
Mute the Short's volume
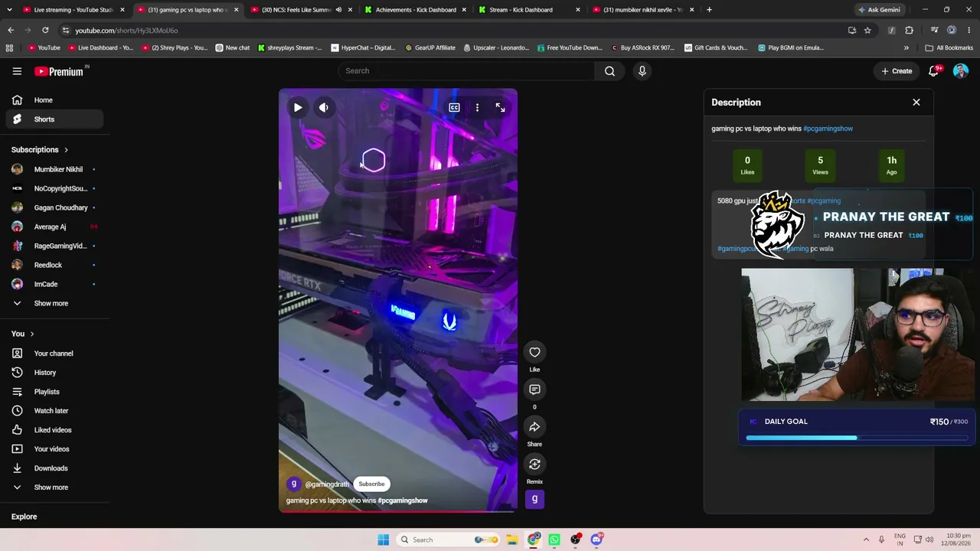(x=324, y=108)
